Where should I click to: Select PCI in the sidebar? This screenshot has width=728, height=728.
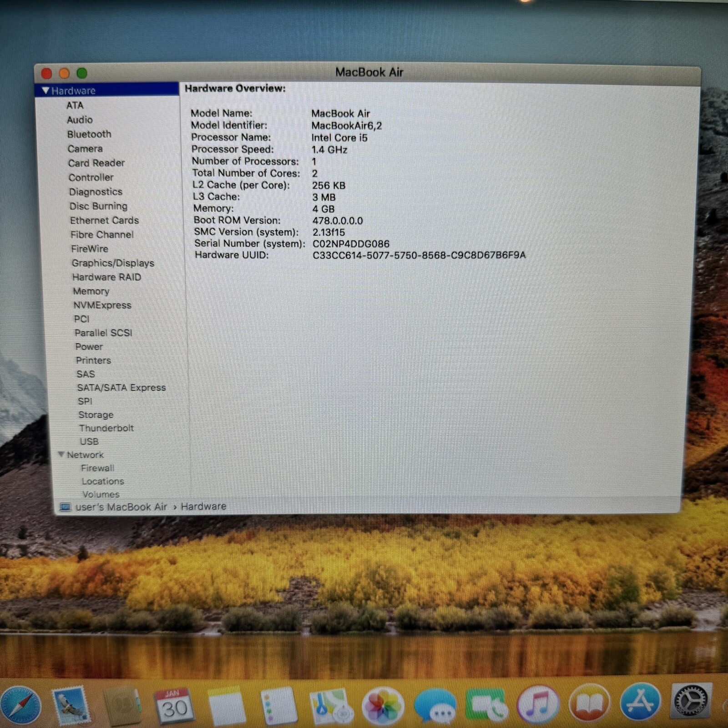[x=82, y=319]
